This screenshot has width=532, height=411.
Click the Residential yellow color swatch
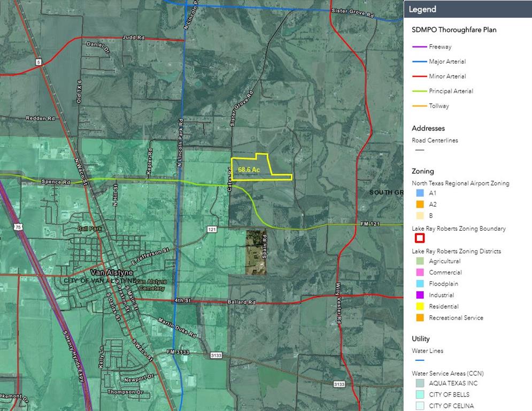[x=420, y=307]
